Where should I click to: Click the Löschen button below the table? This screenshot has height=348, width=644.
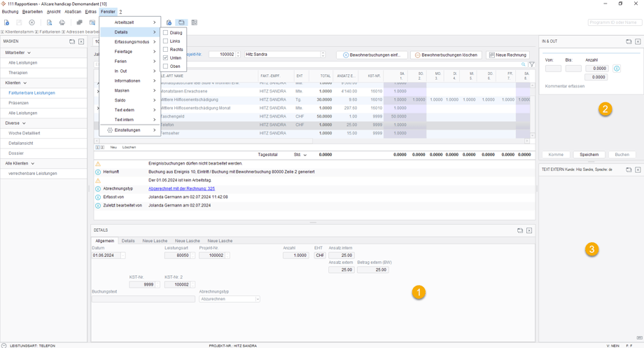tap(129, 148)
